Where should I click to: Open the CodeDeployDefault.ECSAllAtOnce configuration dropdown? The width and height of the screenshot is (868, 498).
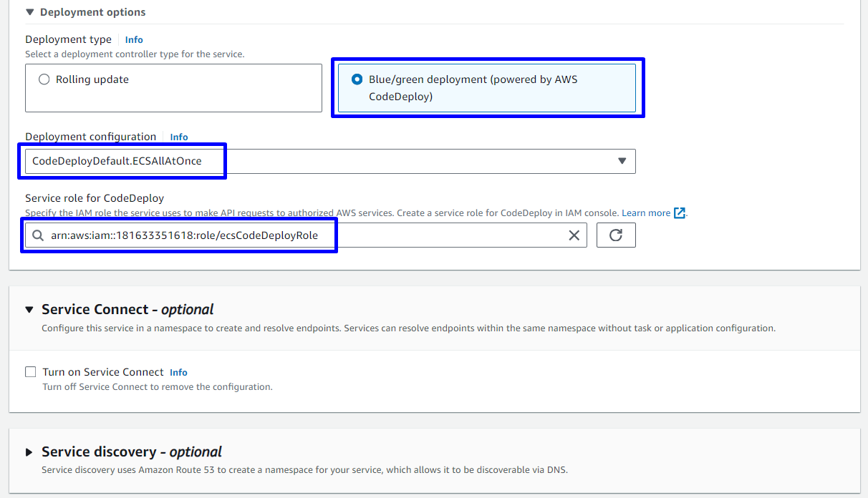329,161
